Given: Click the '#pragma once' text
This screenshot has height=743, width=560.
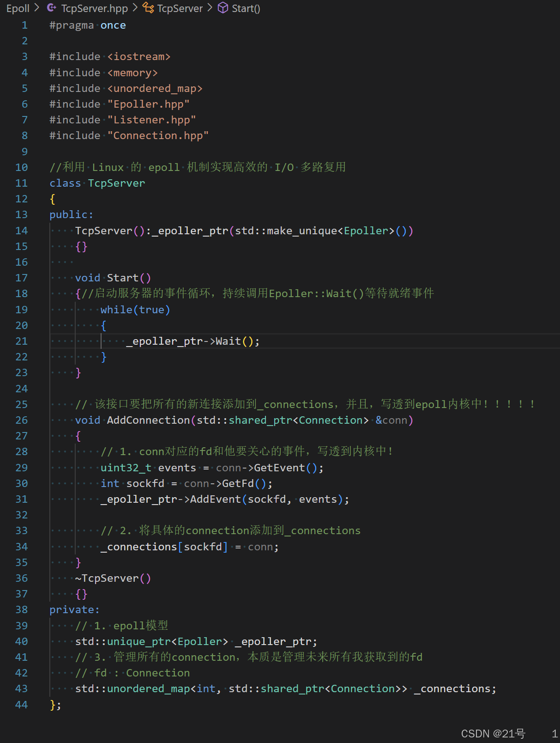Looking at the screenshot, I should pos(88,25).
